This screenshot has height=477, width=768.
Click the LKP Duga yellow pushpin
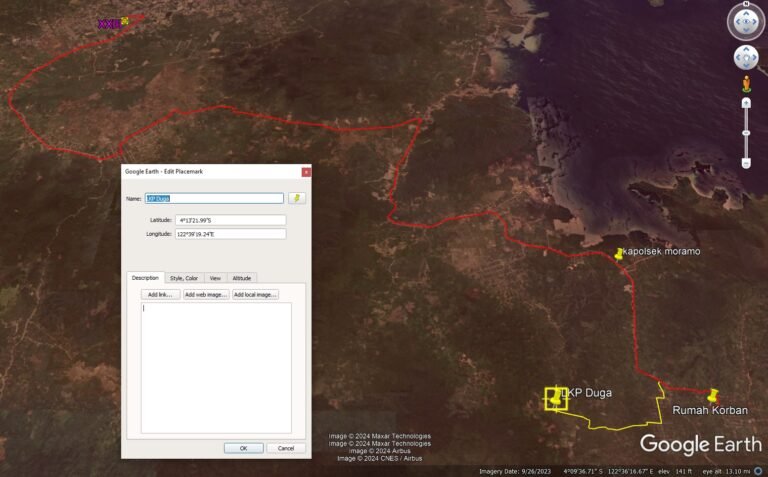[556, 398]
